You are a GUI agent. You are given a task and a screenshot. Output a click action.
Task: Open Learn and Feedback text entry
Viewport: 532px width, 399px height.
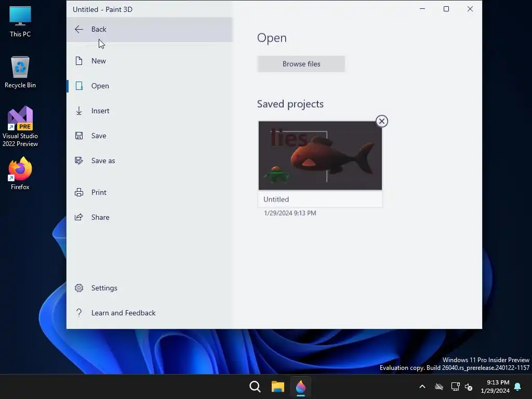[124, 312]
